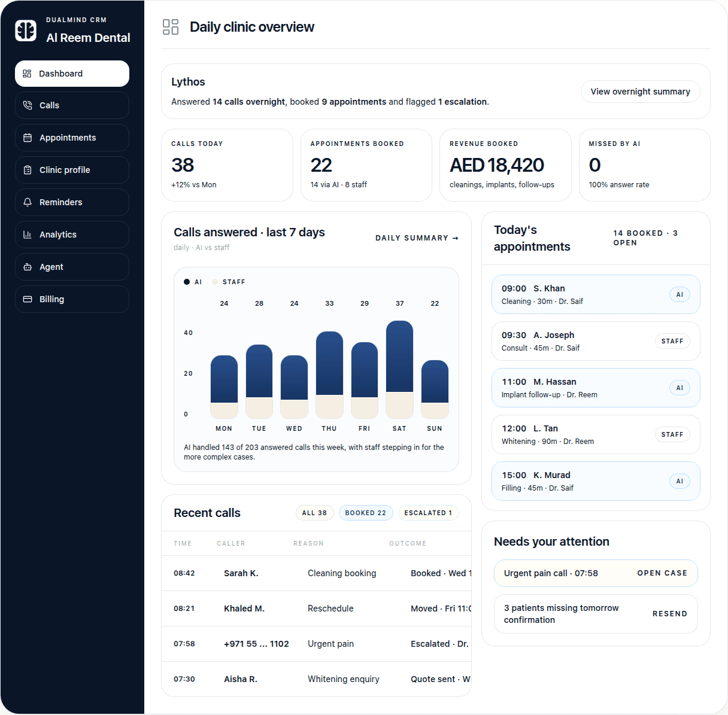The height and width of the screenshot is (715, 728).
Task: Click the Urgent pain reason cell
Action: (x=330, y=644)
